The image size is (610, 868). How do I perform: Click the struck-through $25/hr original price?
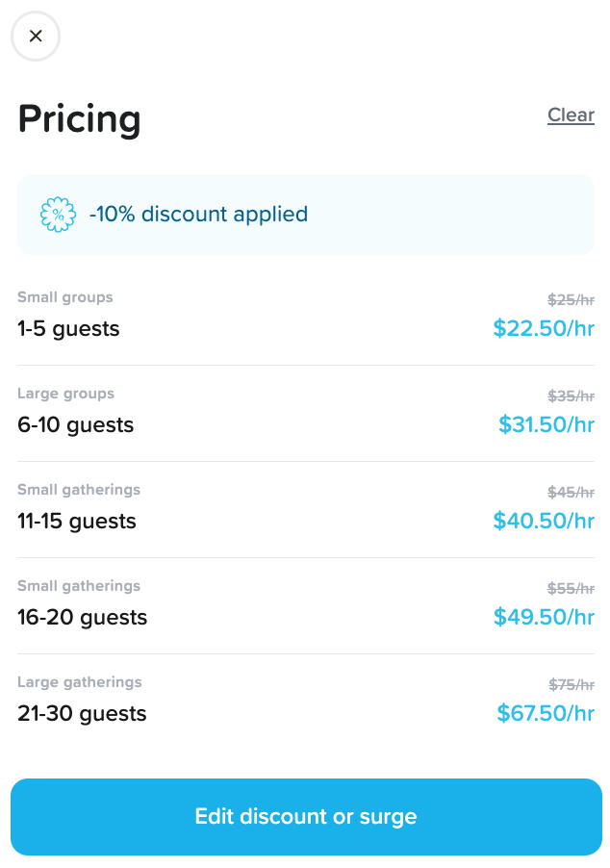pos(571,299)
